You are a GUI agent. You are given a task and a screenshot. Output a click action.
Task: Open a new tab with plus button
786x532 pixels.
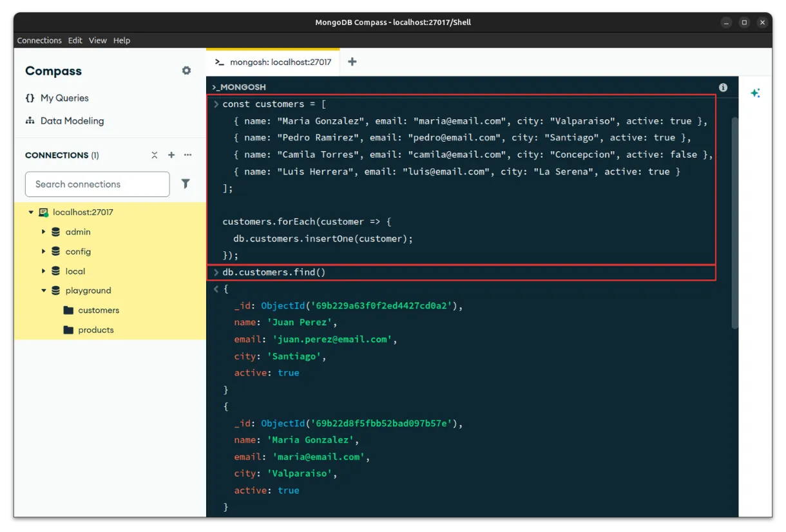(352, 62)
